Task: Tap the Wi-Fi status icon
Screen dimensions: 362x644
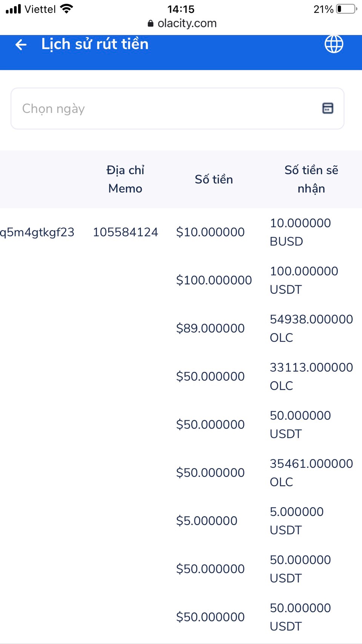Action: click(x=67, y=9)
